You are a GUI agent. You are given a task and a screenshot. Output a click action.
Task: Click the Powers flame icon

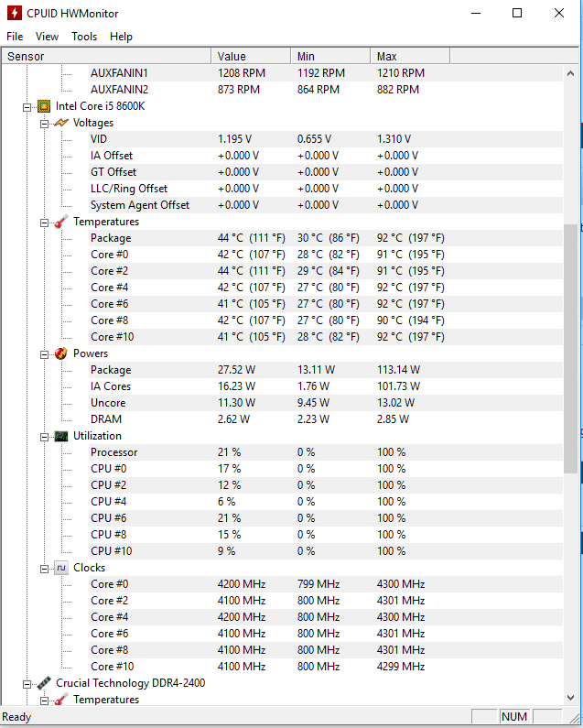click(x=61, y=353)
